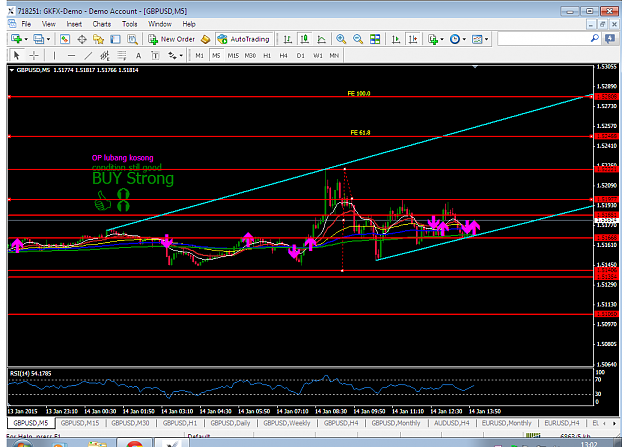This screenshot has width=625, height=447.
Task: Open a new chart with the New Chart icon
Action: [16, 39]
